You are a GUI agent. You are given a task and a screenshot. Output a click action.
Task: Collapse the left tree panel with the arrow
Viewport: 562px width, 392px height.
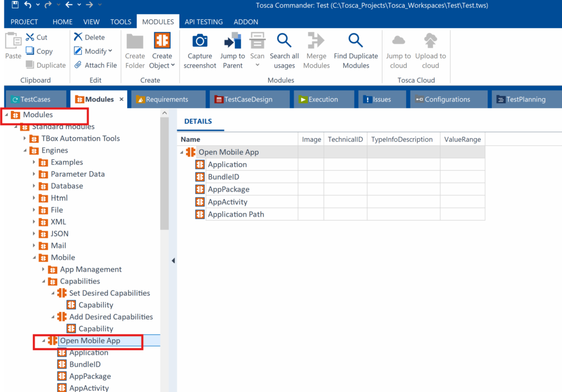click(173, 260)
